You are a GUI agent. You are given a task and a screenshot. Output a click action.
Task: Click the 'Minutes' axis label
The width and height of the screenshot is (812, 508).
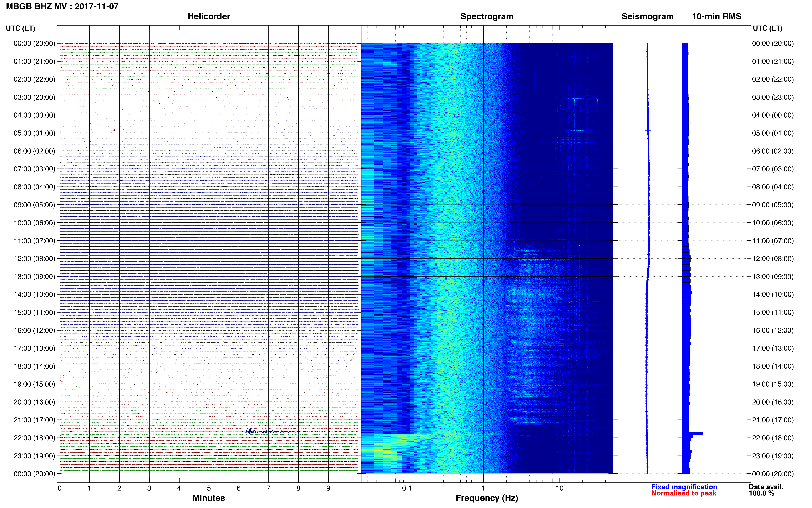coord(208,498)
